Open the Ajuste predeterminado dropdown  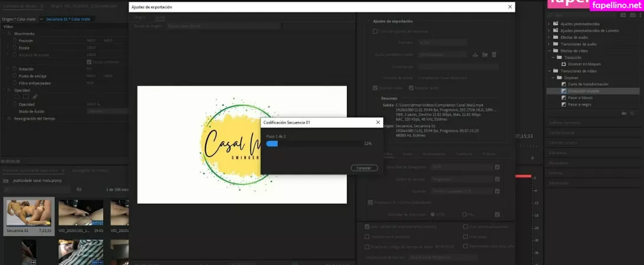pyautogui.click(x=442, y=54)
